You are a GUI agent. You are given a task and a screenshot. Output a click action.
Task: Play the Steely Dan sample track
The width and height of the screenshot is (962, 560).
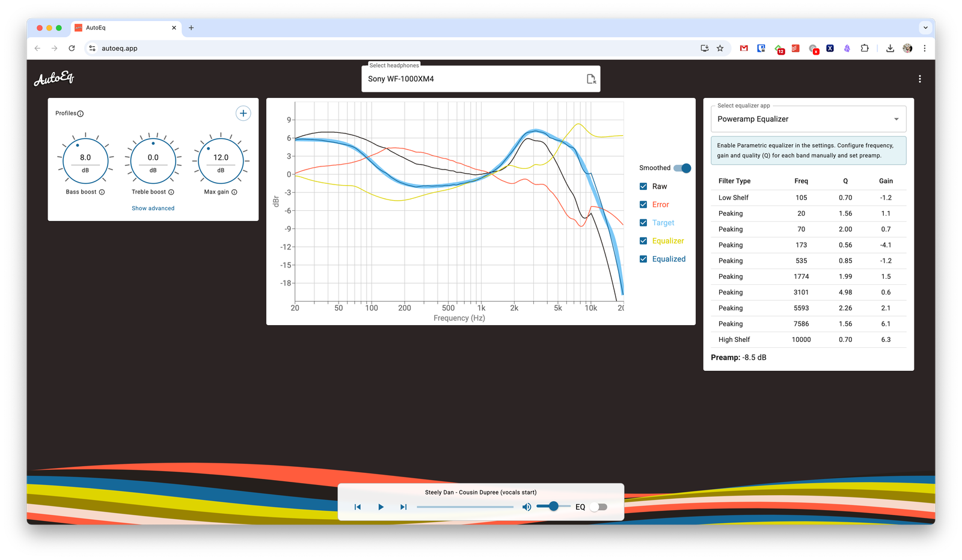point(381,507)
